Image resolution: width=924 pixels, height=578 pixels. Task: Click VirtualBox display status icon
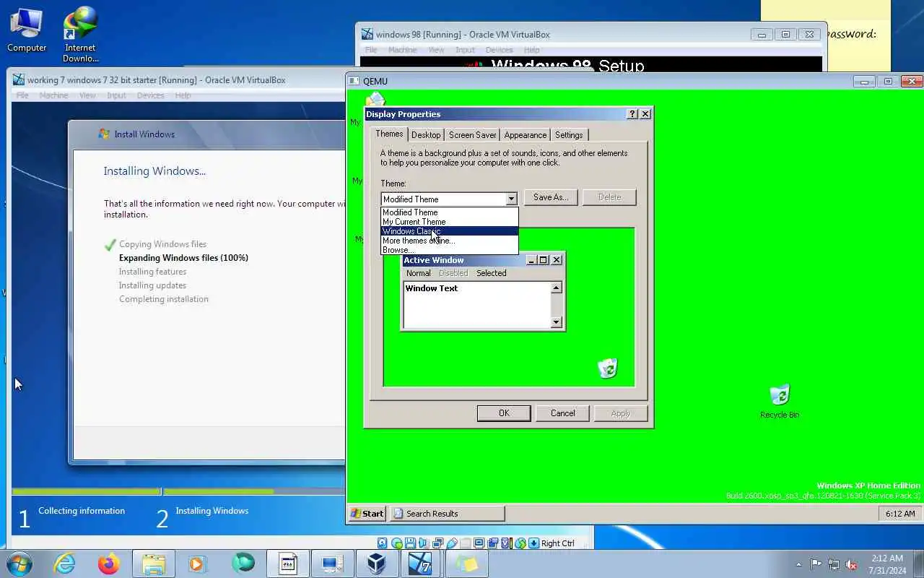[479, 543]
